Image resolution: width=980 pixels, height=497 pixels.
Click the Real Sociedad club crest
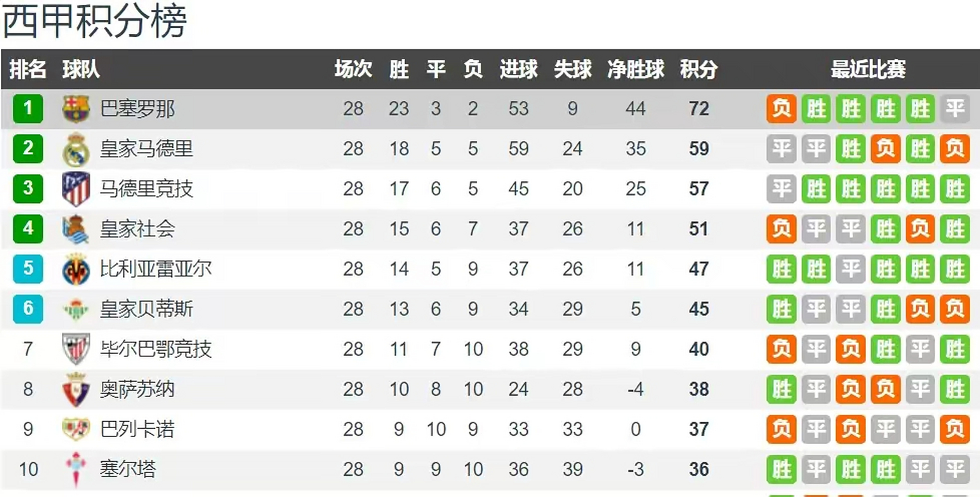coord(76,229)
